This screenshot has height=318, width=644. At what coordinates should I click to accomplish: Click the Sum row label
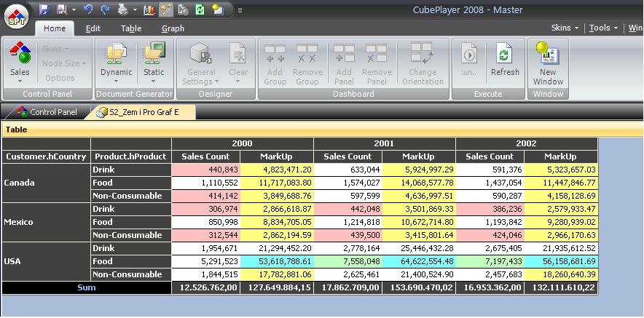87,287
